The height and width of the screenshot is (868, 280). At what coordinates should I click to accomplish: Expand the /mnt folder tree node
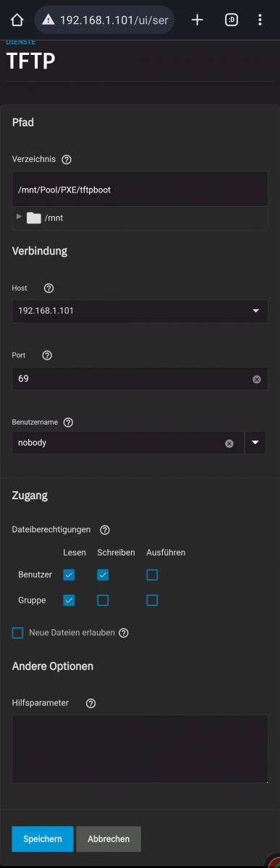(x=19, y=217)
